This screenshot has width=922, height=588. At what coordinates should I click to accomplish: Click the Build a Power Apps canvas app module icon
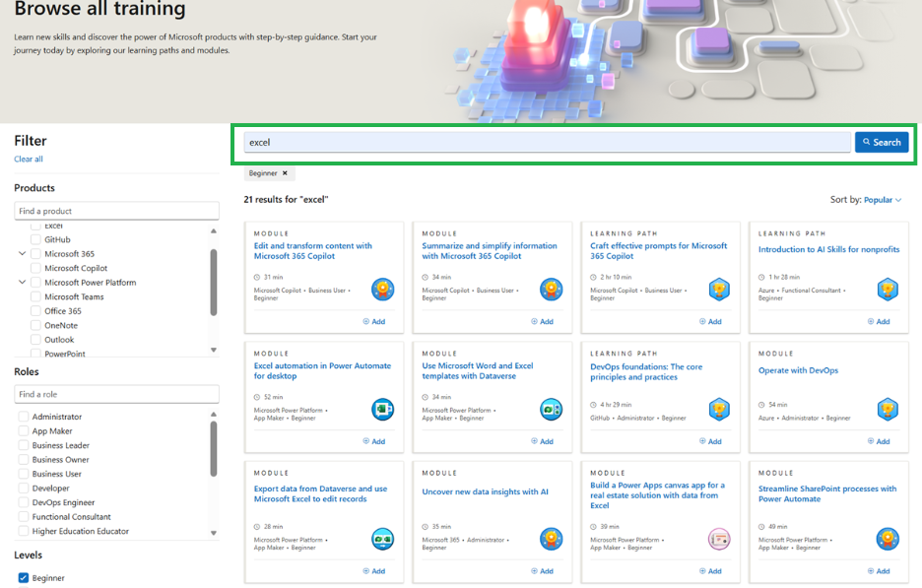coord(719,539)
